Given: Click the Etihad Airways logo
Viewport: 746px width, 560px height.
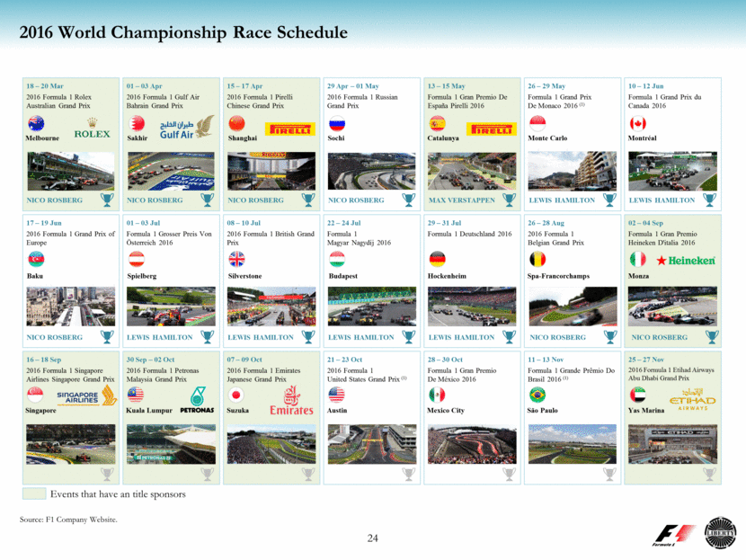Looking at the screenshot, I should tap(691, 398).
